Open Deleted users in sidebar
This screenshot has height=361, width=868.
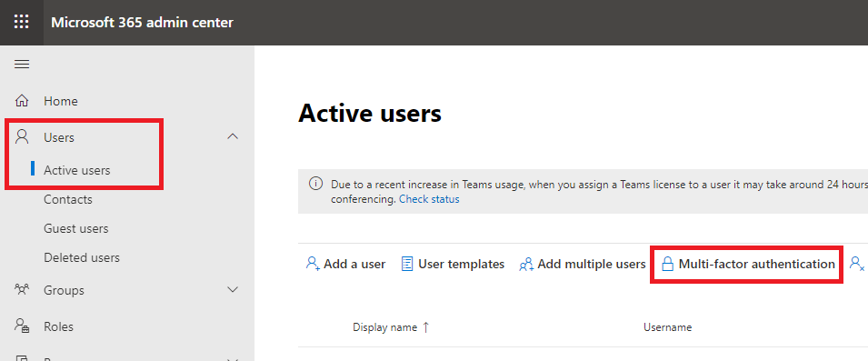point(82,257)
